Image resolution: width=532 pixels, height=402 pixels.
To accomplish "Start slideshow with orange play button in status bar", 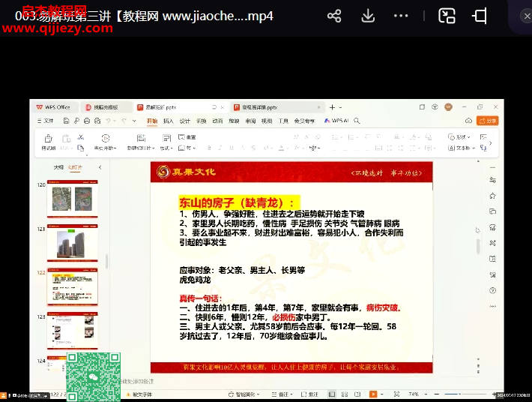I will [x=373, y=394].
